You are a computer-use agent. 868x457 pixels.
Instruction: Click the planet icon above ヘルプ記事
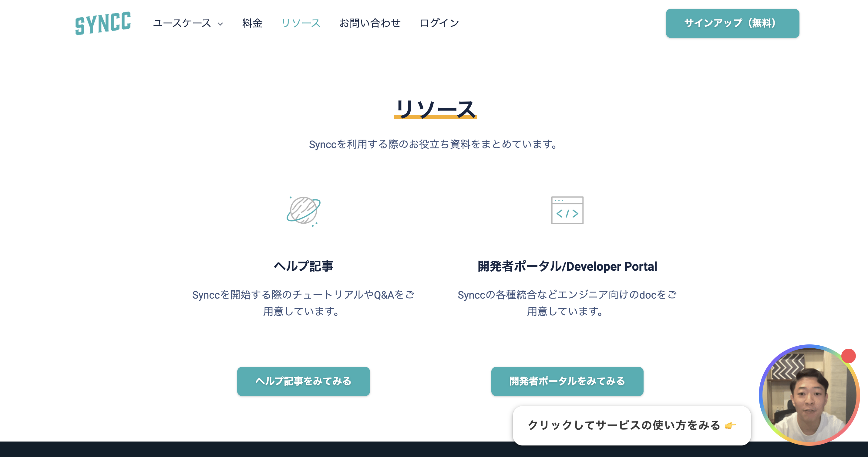[x=304, y=211]
